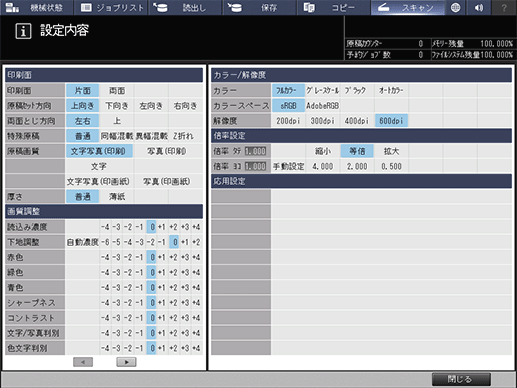Select AdobeRGB color space

323,106
